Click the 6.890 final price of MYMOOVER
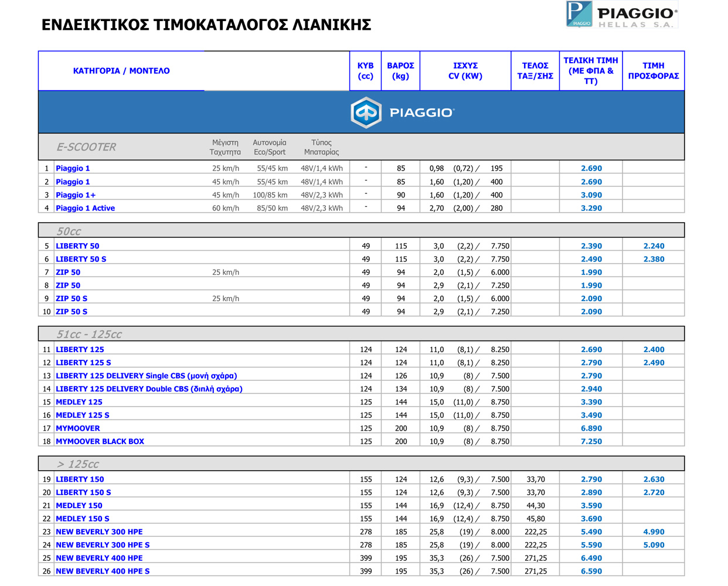728x586 pixels. [x=591, y=428]
